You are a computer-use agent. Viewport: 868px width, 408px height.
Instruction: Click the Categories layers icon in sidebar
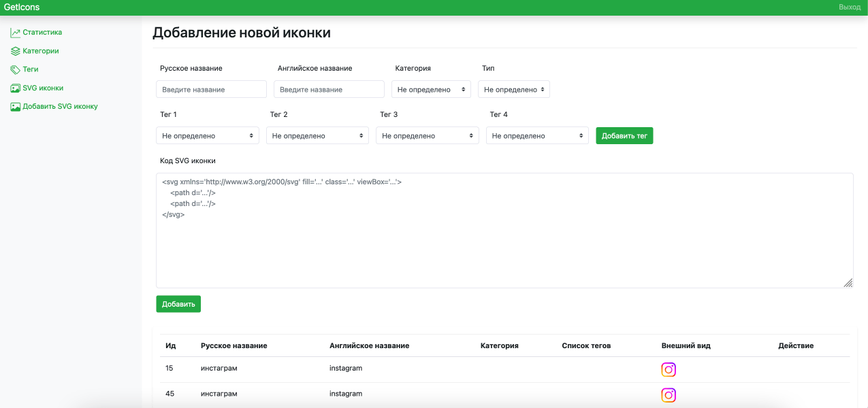(15, 51)
